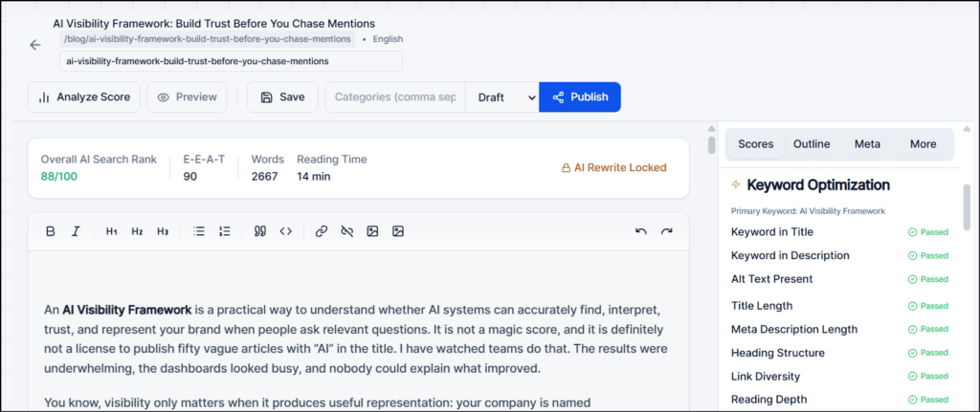This screenshot has width=980, height=412.
Task: Click the blue Publish button
Action: pos(580,98)
